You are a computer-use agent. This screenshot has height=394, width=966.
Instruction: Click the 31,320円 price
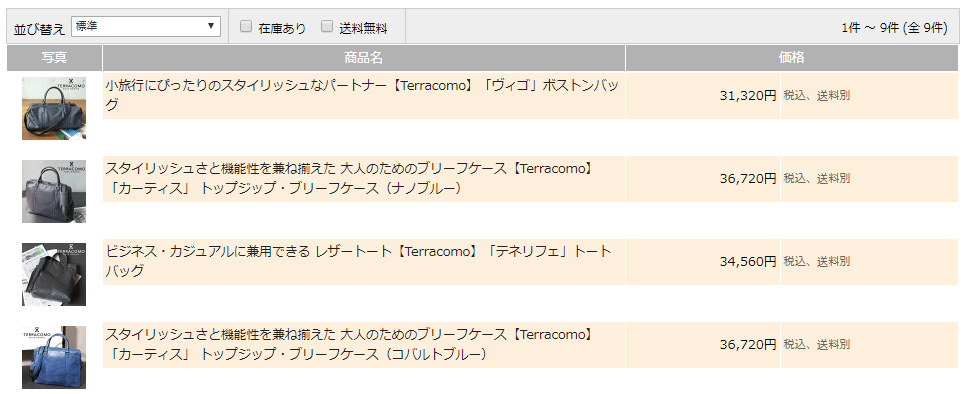pos(748,95)
